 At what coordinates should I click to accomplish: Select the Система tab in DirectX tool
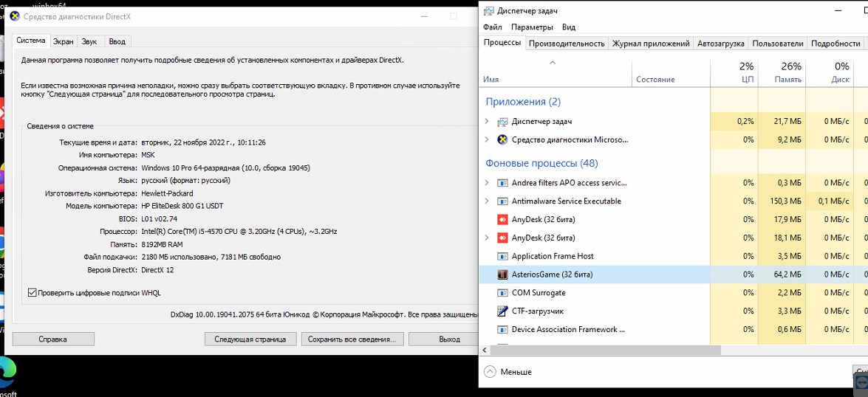[x=30, y=41]
